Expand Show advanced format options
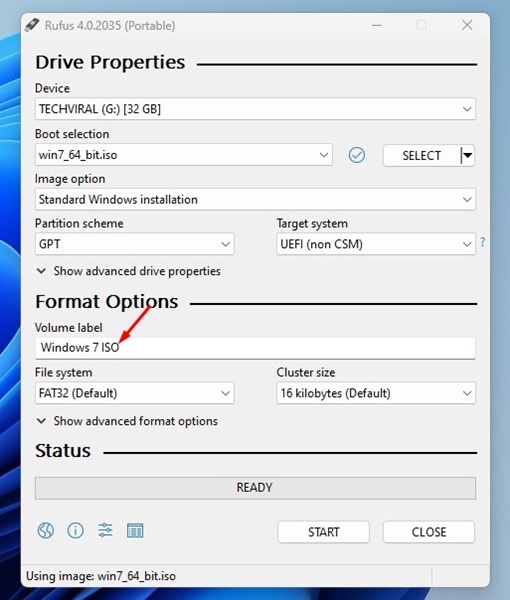 (127, 421)
